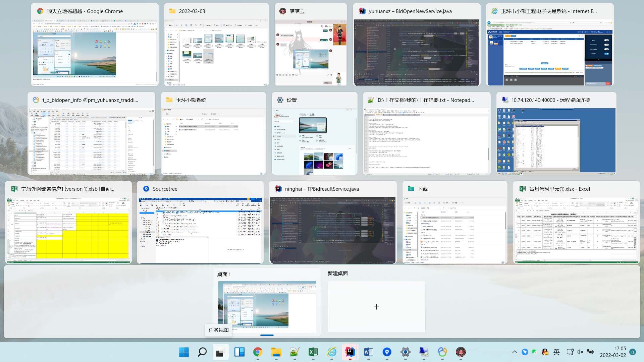This screenshot has width=644, height=362.
Task: Toggle the Task View taskbar icon
Action: coord(220,352)
